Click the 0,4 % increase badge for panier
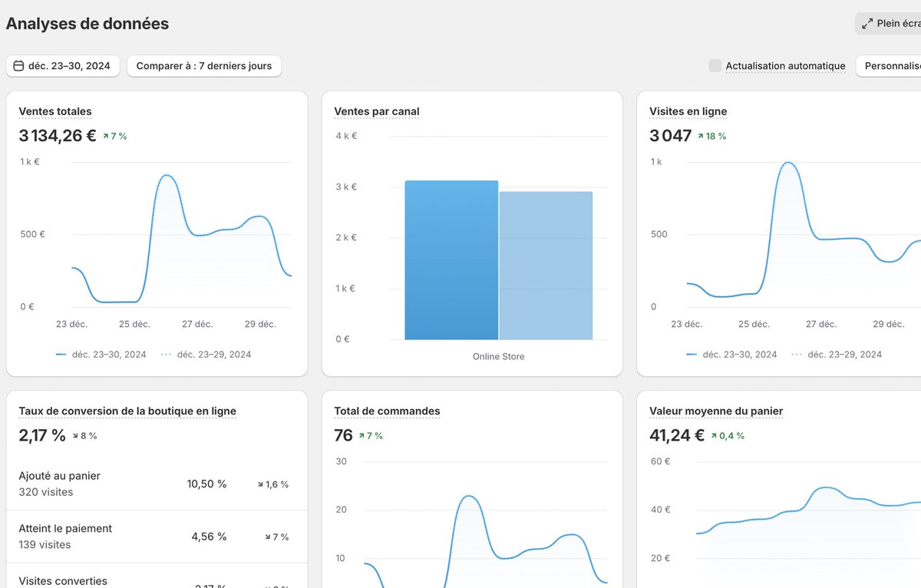The image size is (921, 588). point(728,436)
